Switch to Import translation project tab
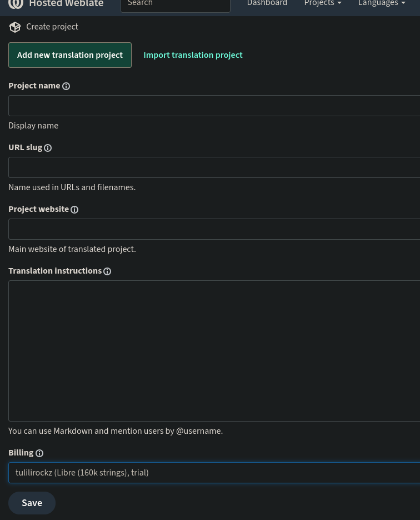 pyautogui.click(x=193, y=55)
